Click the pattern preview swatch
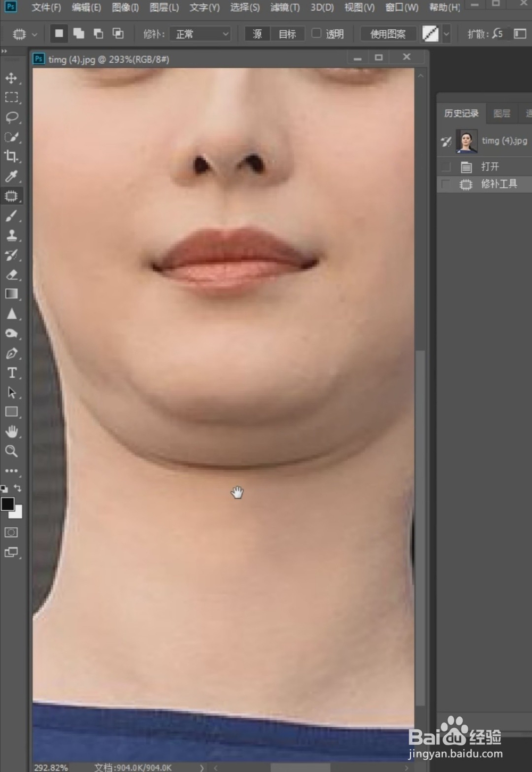 (430, 34)
